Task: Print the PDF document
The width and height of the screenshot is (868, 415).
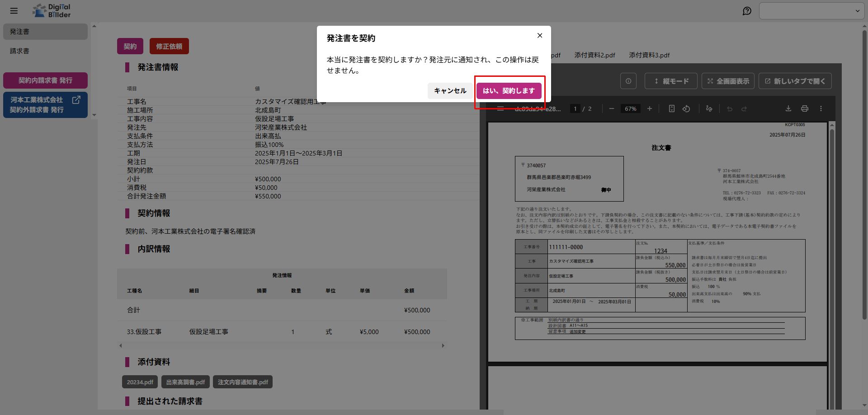Action: coord(804,108)
